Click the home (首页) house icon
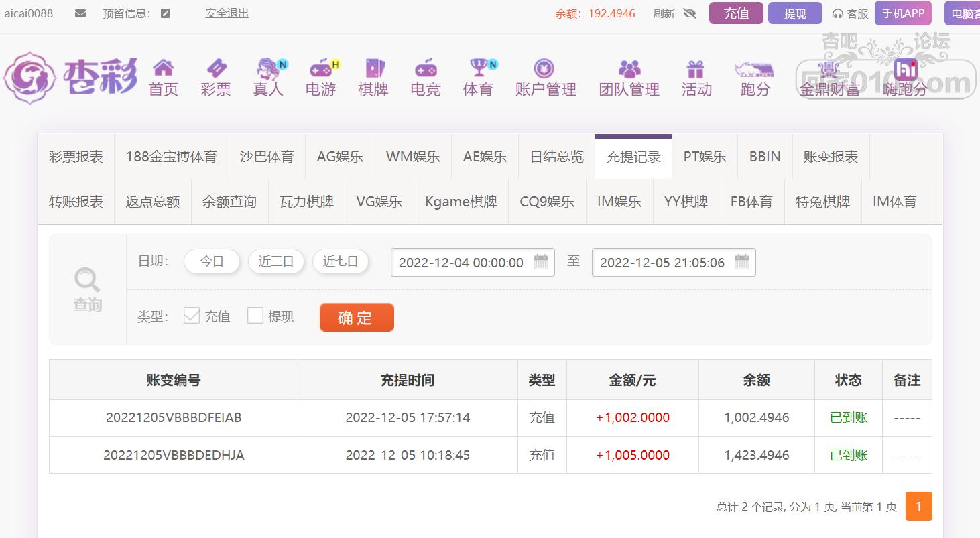980x538 pixels. [x=163, y=68]
